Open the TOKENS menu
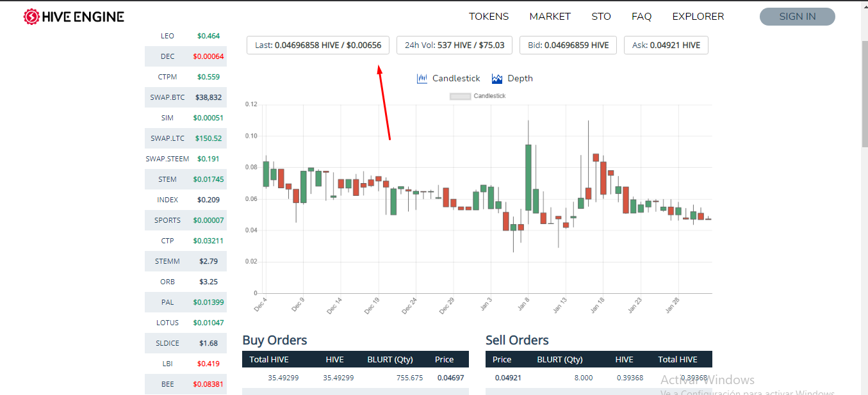 point(489,17)
